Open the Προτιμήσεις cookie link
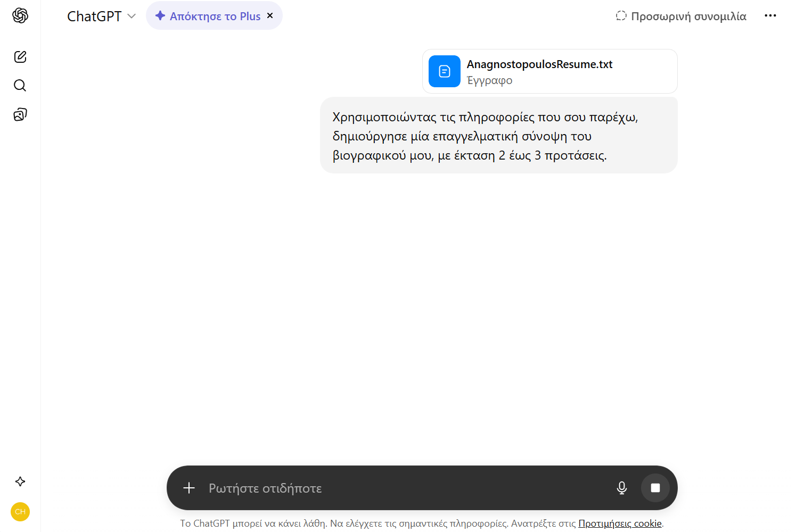Image resolution: width=796 pixels, height=532 pixels. pos(620,523)
